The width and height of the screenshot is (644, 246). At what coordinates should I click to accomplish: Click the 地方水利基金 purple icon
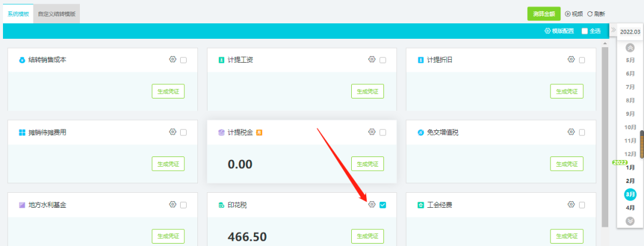(x=22, y=205)
